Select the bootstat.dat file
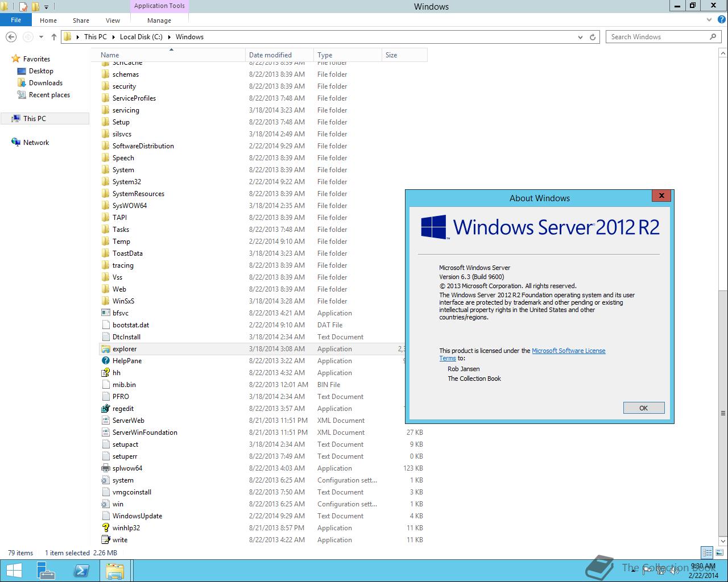Viewport: 728px width, 582px height. click(131, 325)
